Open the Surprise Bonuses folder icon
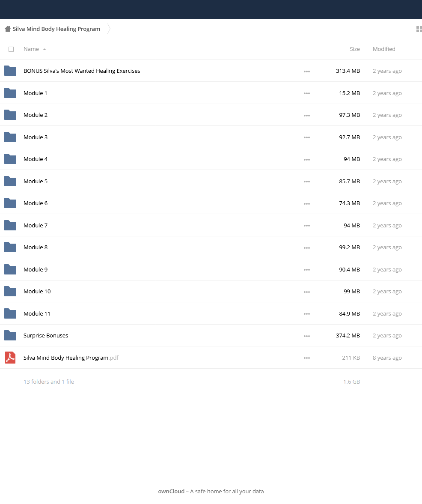 [10, 335]
